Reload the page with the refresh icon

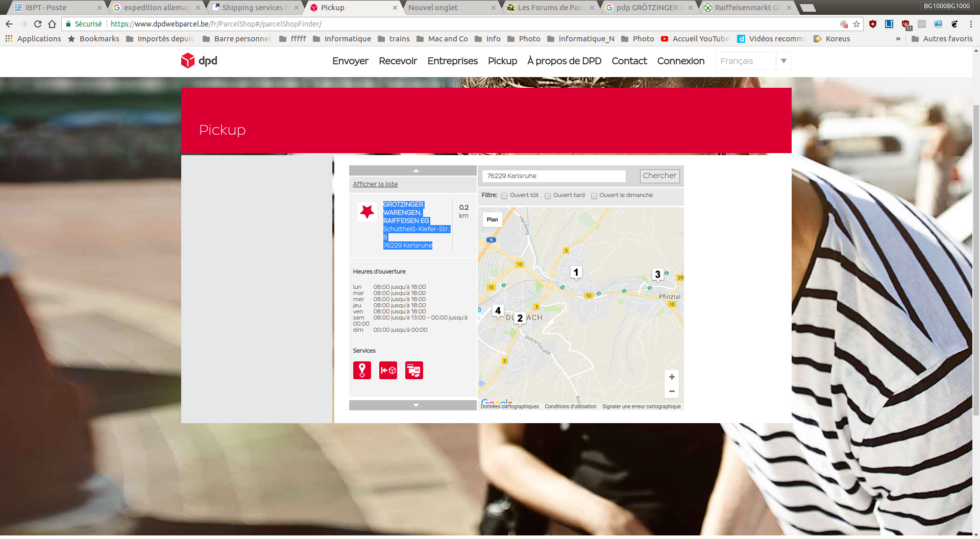pos(38,24)
